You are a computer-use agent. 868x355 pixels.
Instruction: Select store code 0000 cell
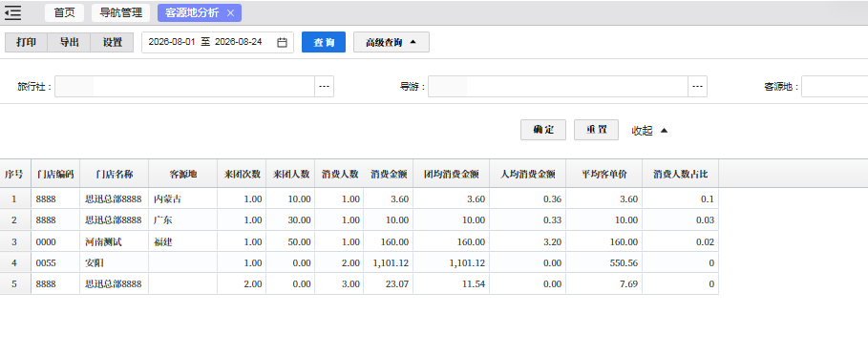[x=55, y=241]
